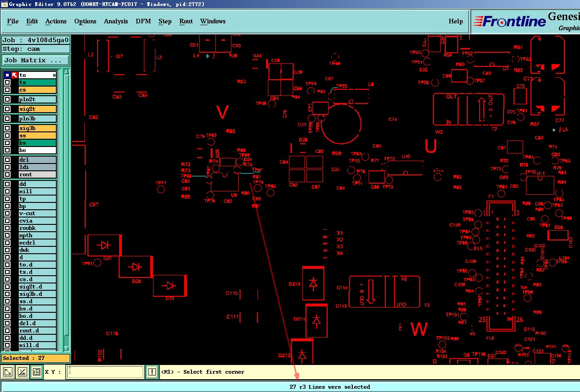The image size is (580, 392).
Task: Select the 'mcdrl' layer name
Action: pyautogui.click(x=37, y=243)
